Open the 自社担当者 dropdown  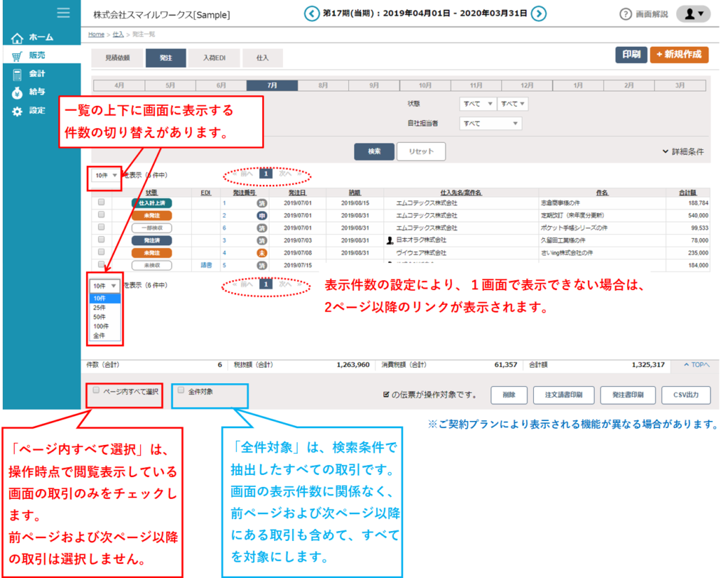tap(490, 124)
